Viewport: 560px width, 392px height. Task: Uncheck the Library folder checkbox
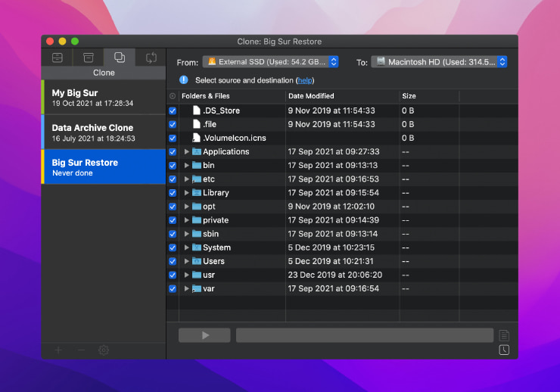pos(173,193)
